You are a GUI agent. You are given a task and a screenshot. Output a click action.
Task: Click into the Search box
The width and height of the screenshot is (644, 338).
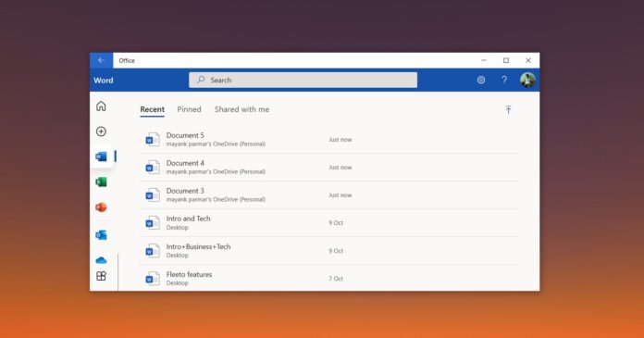coord(303,80)
